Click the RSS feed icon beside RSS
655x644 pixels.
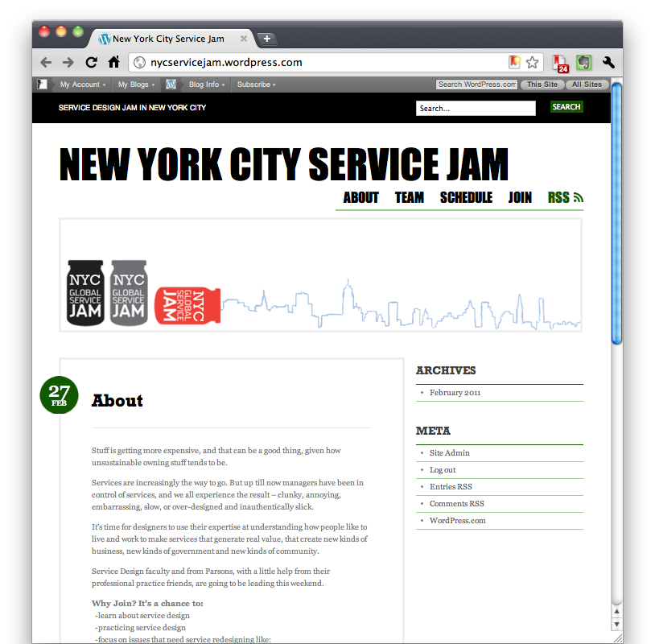(x=577, y=196)
